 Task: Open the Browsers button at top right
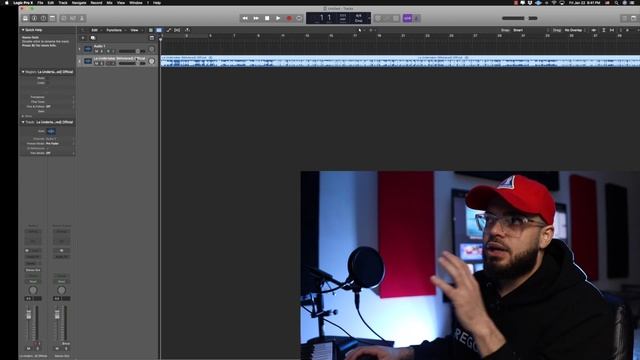(x=633, y=18)
